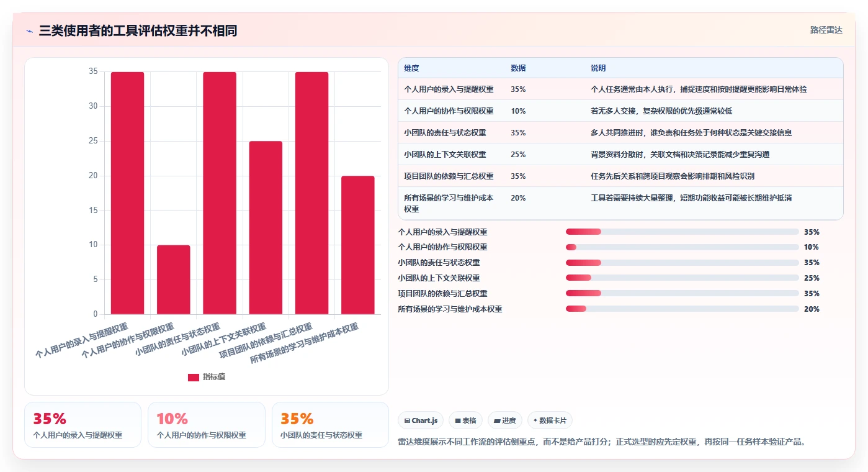Click description starting 工具若需要持续大量整理
Screen dimensions: 868x472
691,198
